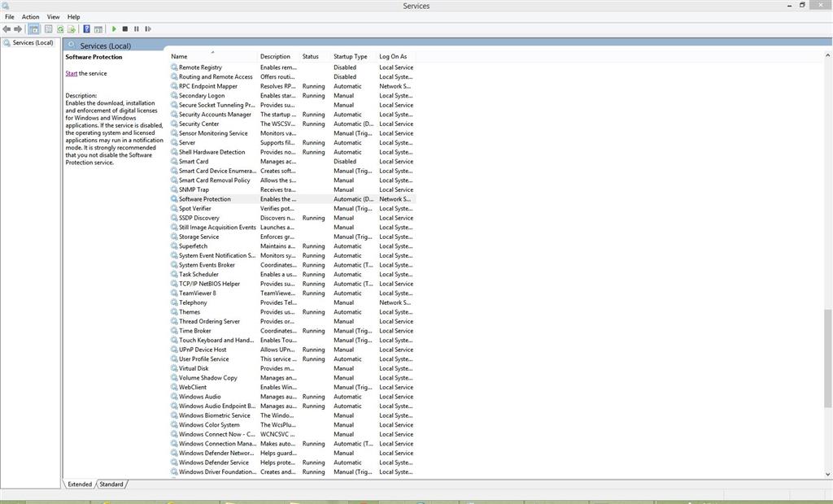Open the Help menu
Image resolution: width=833 pixels, height=504 pixels.
point(74,17)
